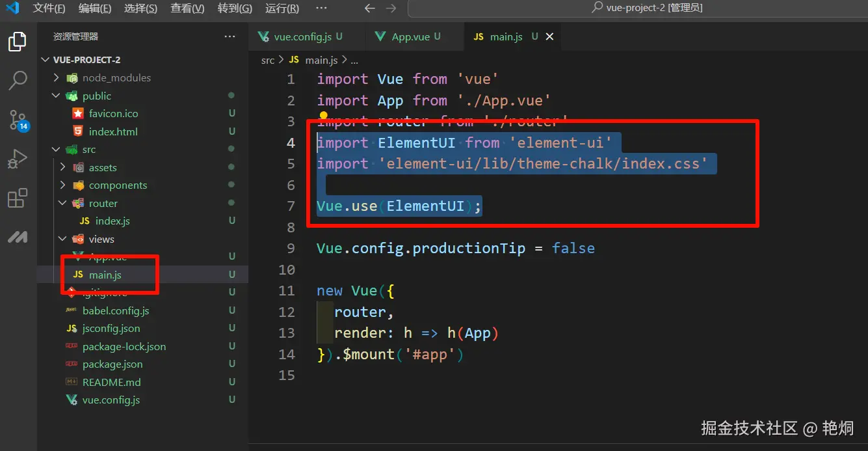Collapse the public folder

point(57,96)
